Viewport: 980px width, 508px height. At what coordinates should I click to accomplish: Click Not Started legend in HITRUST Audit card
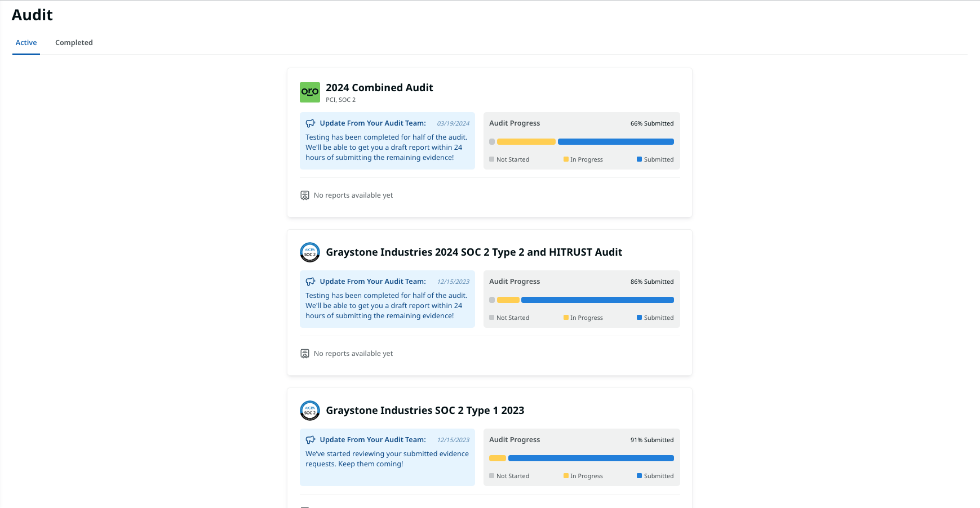509,318
